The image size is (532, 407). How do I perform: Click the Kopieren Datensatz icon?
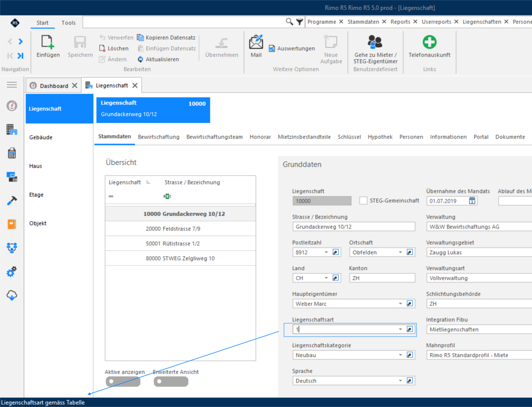140,37
